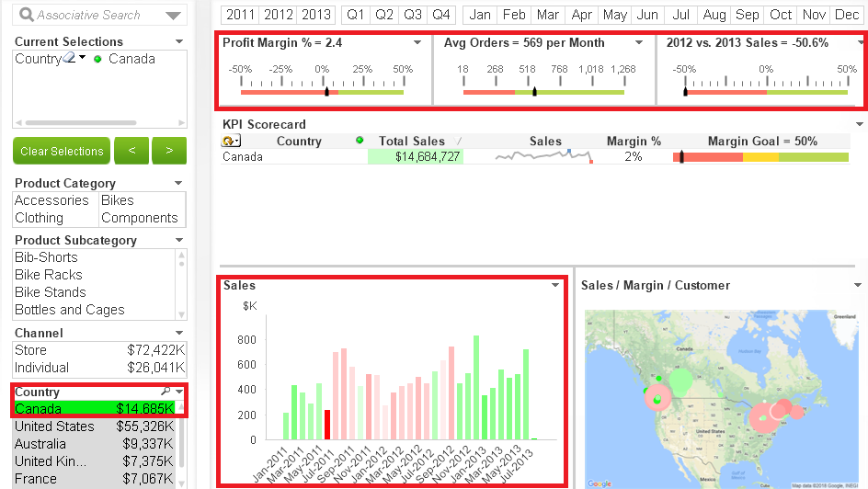Open Profit Margin gauge menu arrow

[417, 42]
